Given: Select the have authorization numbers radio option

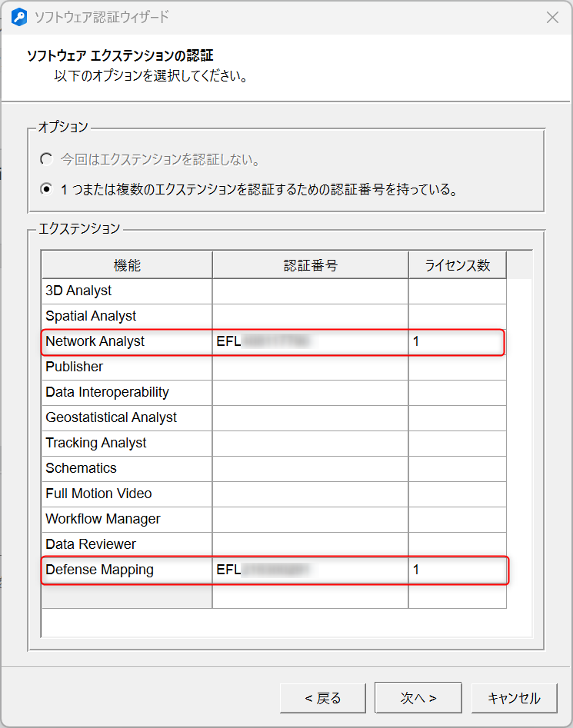Looking at the screenshot, I should point(47,189).
